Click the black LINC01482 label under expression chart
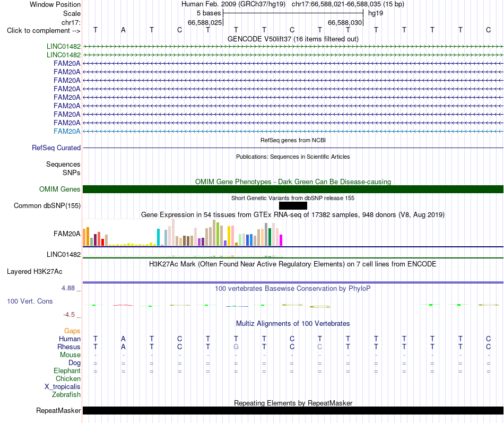 click(64, 254)
